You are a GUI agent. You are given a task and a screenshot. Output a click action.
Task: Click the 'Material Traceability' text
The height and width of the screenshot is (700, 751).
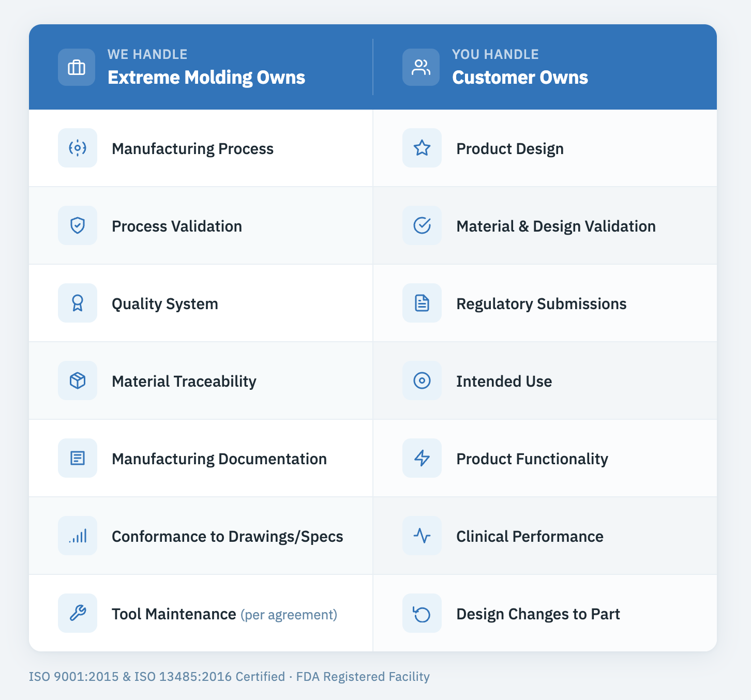pyautogui.click(x=184, y=382)
